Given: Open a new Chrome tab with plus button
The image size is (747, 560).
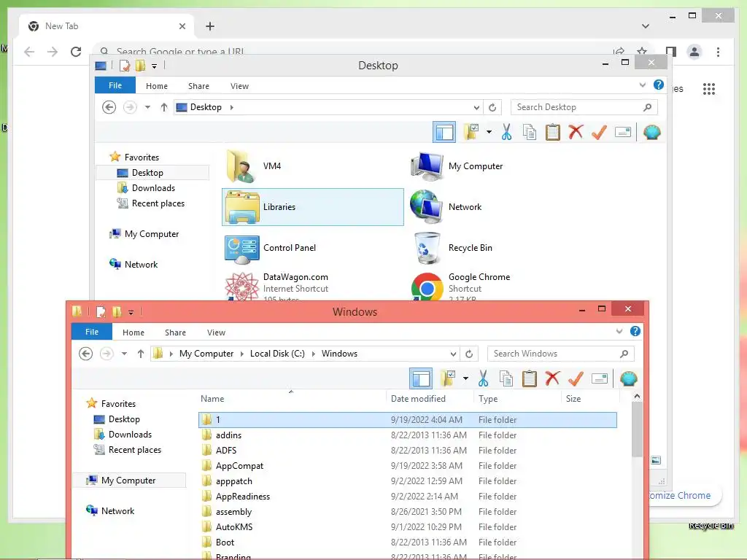Looking at the screenshot, I should [210, 26].
